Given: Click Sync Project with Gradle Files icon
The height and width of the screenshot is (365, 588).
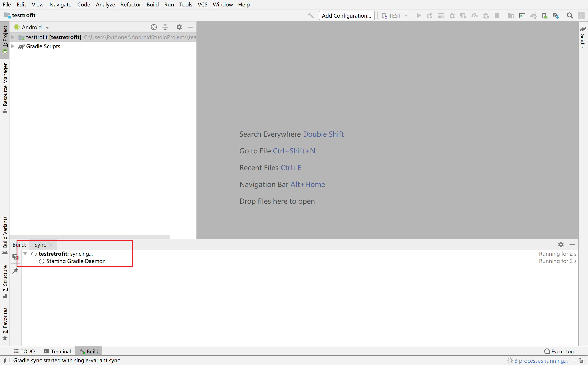Looking at the screenshot, I should 533,16.
